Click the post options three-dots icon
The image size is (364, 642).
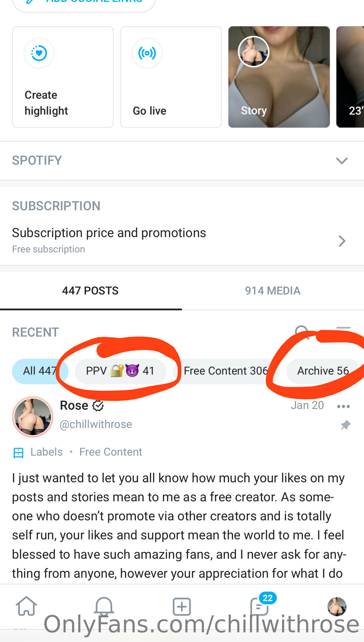343,406
